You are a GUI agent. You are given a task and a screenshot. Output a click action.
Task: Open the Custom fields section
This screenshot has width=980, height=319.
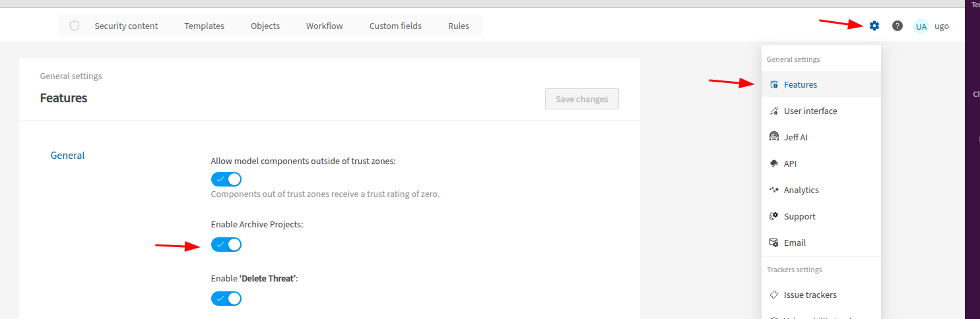click(395, 26)
